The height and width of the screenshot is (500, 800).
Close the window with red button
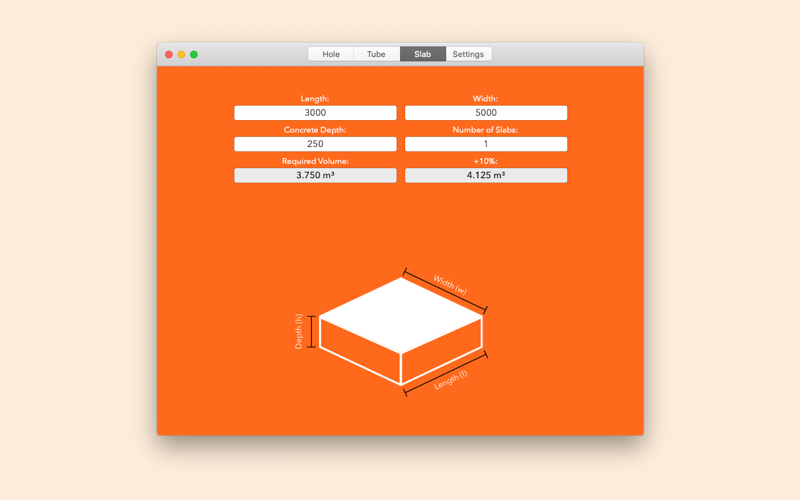[x=169, y=55]
